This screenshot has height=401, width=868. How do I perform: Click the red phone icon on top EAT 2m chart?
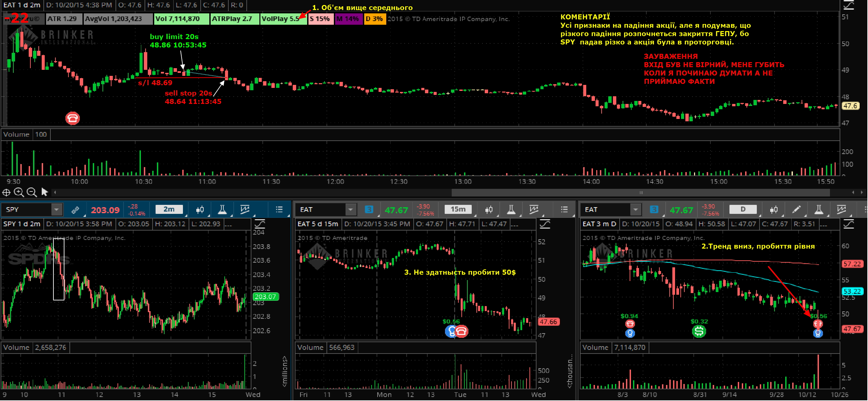[x=72, y=118]
